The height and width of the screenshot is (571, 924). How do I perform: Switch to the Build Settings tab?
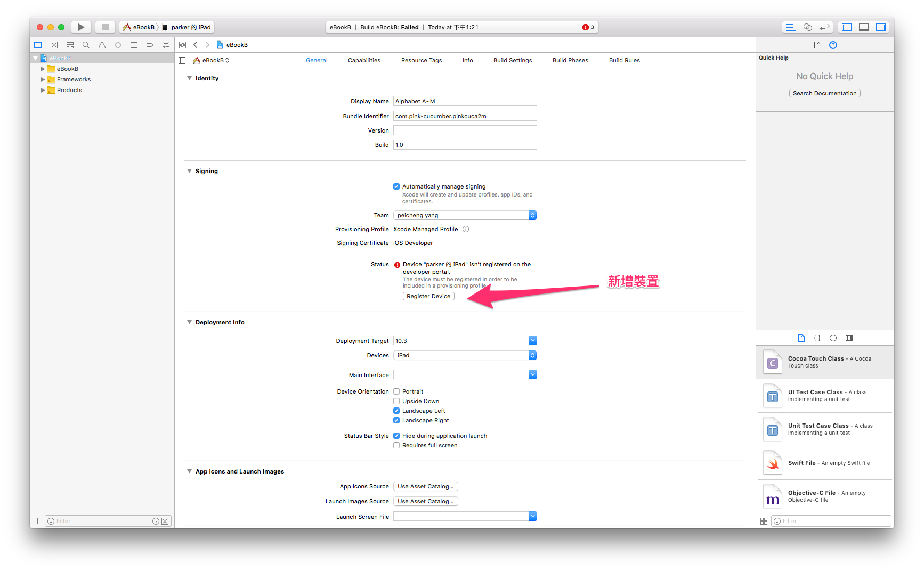512,60
